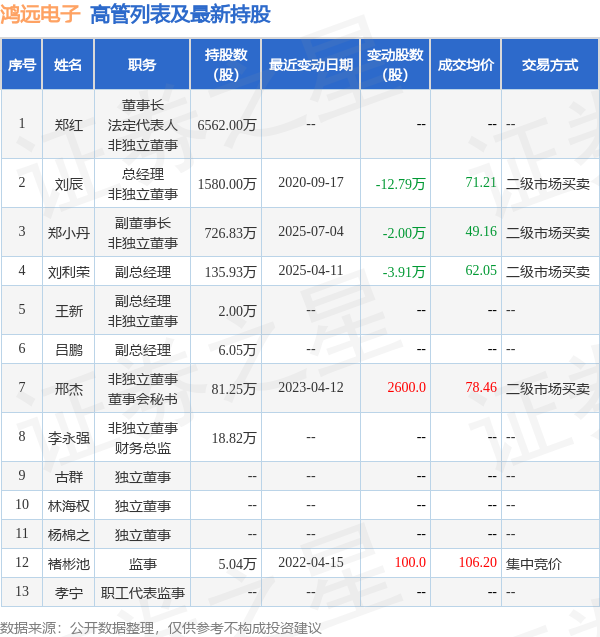Select the name 孝宁
The height and width of the screenshot is (637, 600).
[x=69, y=593]
